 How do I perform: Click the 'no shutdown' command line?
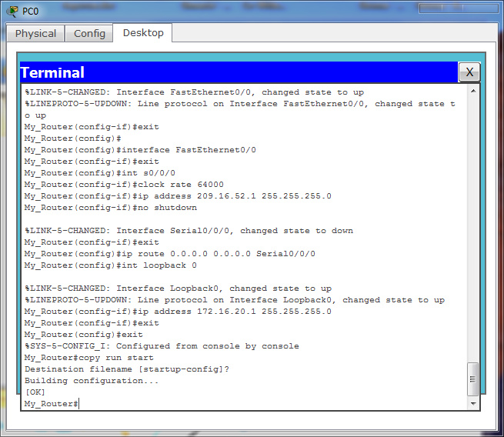(x=111, y=208)
